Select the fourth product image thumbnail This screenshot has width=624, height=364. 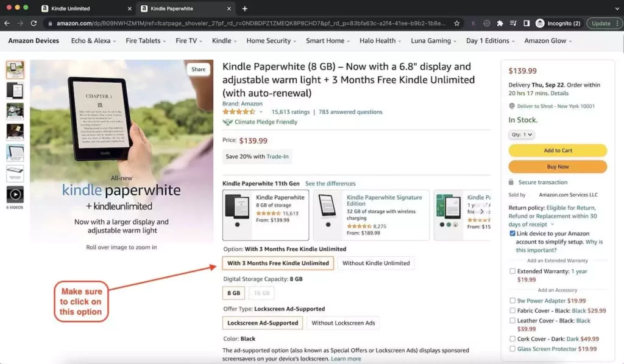(x=15, y=132)
